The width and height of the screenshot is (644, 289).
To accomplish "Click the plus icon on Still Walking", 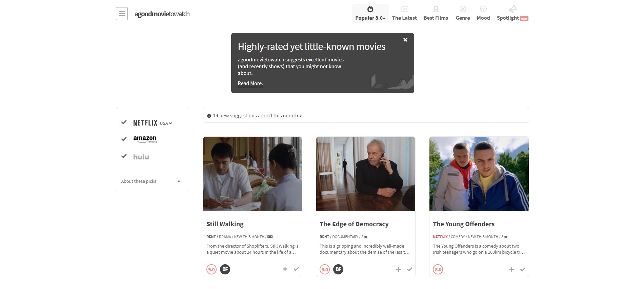I will point(285,269).
